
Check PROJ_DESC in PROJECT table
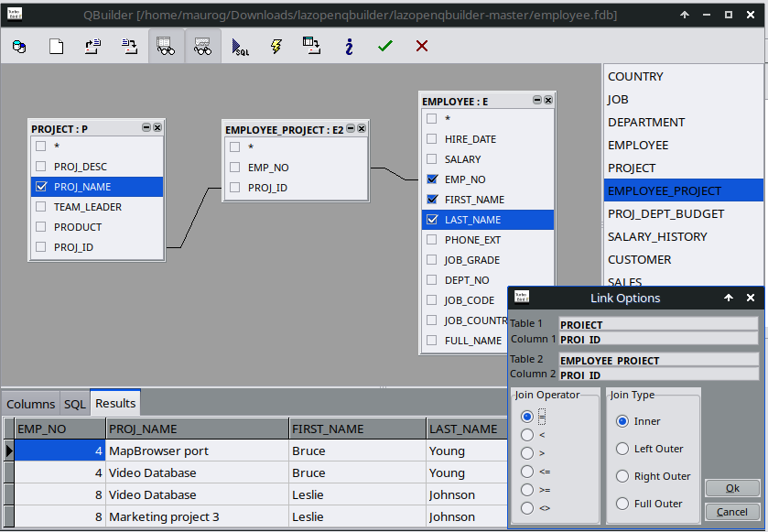(40, 166)
